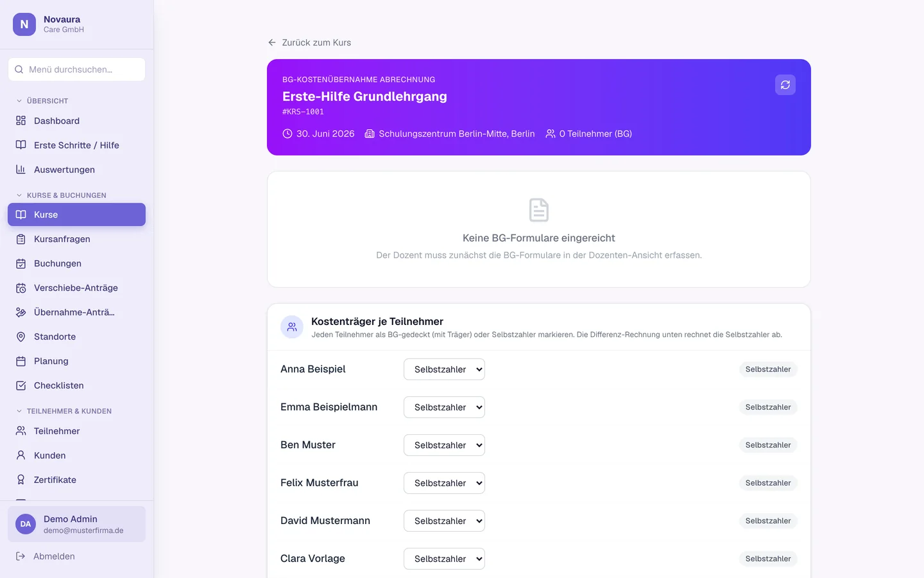The height and width of the screenshot is (578, 924).
Task: Open the Kurse menu item
Action: 76,215
